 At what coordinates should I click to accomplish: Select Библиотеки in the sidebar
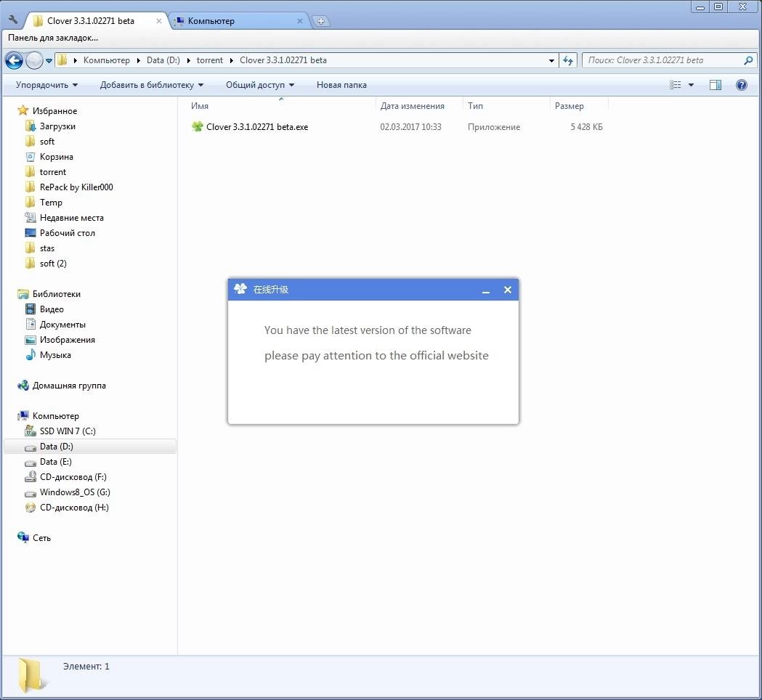click(57, 294)
